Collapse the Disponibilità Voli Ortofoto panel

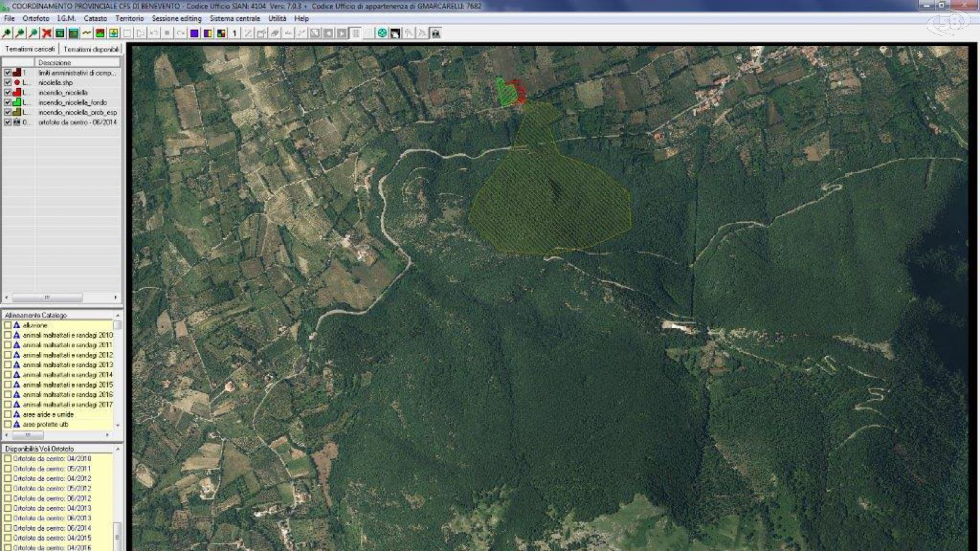(118, 449)
